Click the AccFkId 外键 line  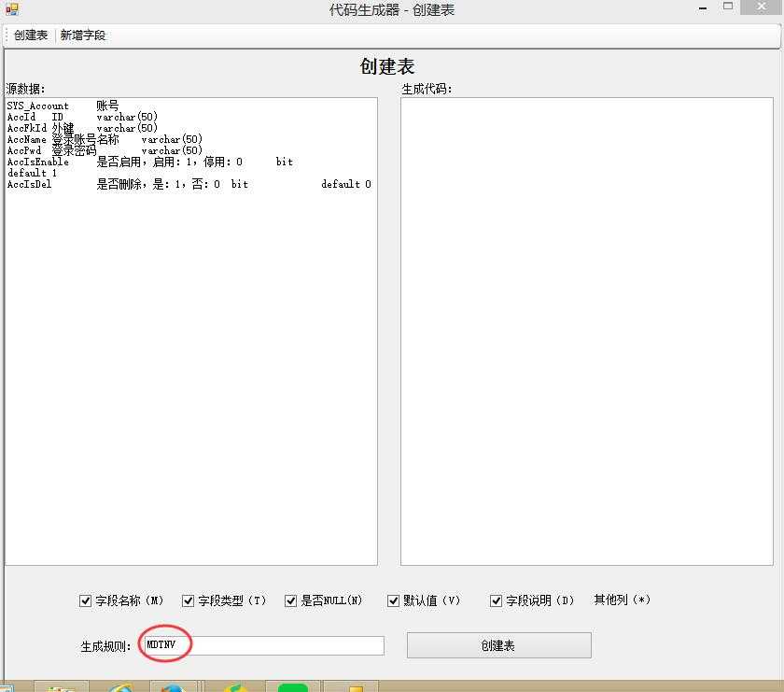82,128
